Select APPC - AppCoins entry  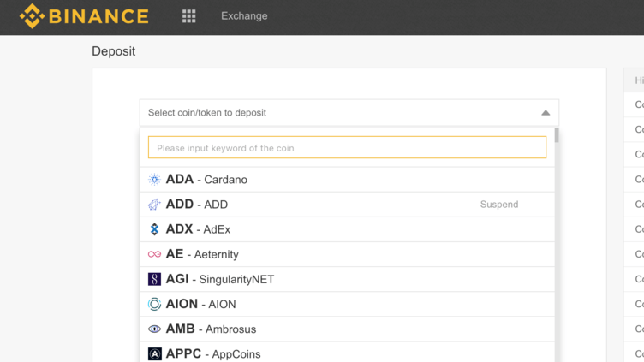(x=347, y=352)
